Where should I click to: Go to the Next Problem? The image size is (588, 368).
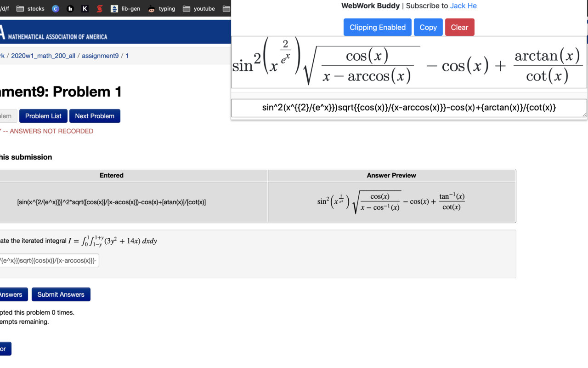click(x=95, y=116)
